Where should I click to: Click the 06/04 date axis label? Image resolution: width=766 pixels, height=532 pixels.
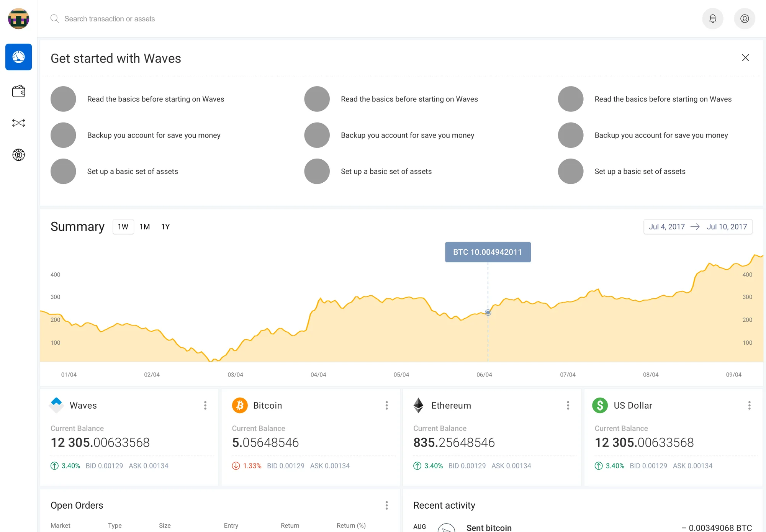[484, 375]
